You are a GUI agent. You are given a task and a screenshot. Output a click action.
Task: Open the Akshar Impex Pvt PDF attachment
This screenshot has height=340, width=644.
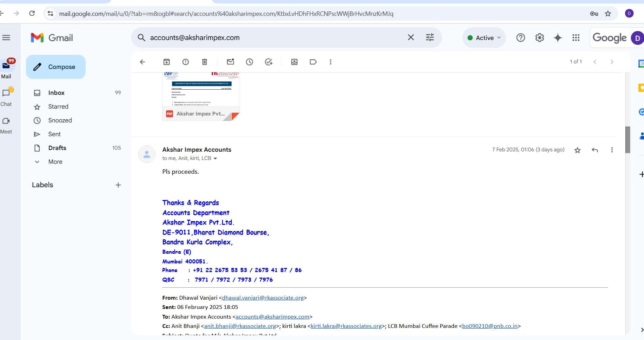click(x=201, y=97)
